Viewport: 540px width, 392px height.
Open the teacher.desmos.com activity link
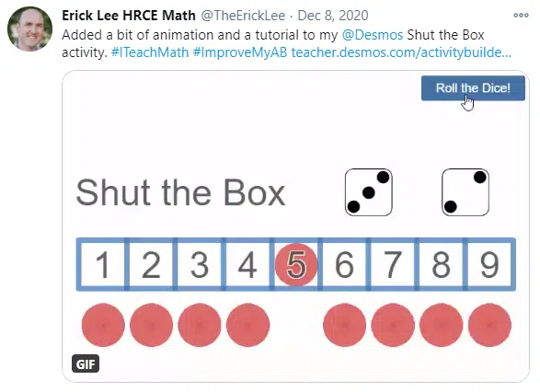[401, 52]
